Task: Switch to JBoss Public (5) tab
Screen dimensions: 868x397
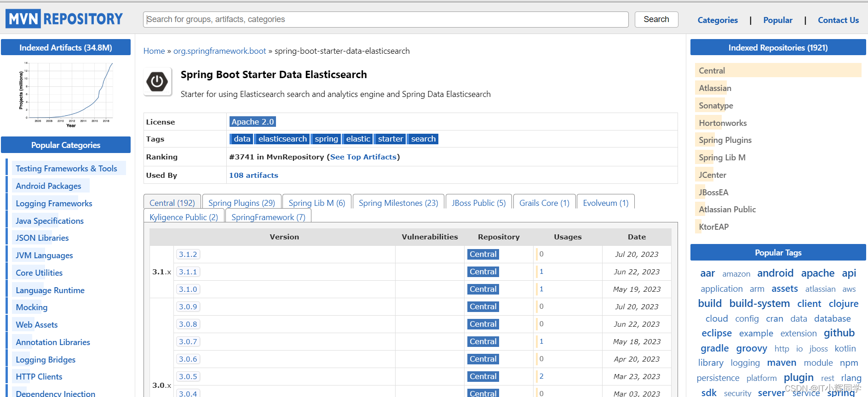Action: 478,203
